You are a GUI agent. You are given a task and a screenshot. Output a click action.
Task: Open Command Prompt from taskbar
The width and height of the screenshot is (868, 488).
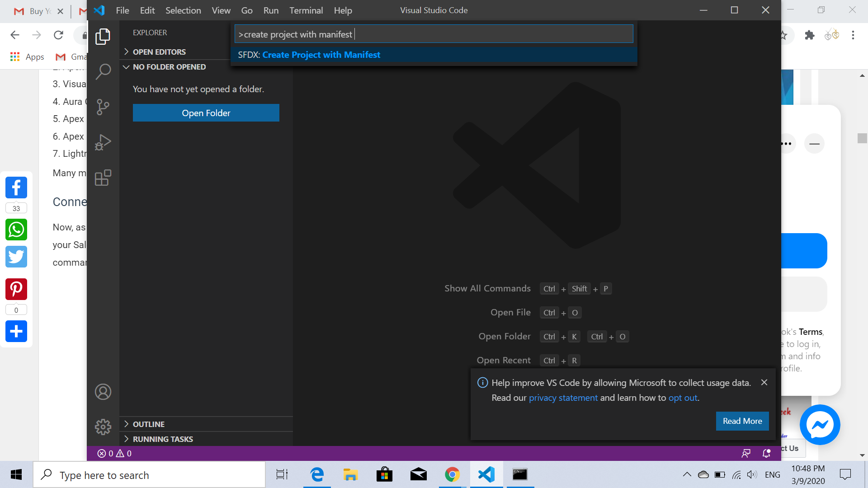pyautogui.click(x=520, y=474)
